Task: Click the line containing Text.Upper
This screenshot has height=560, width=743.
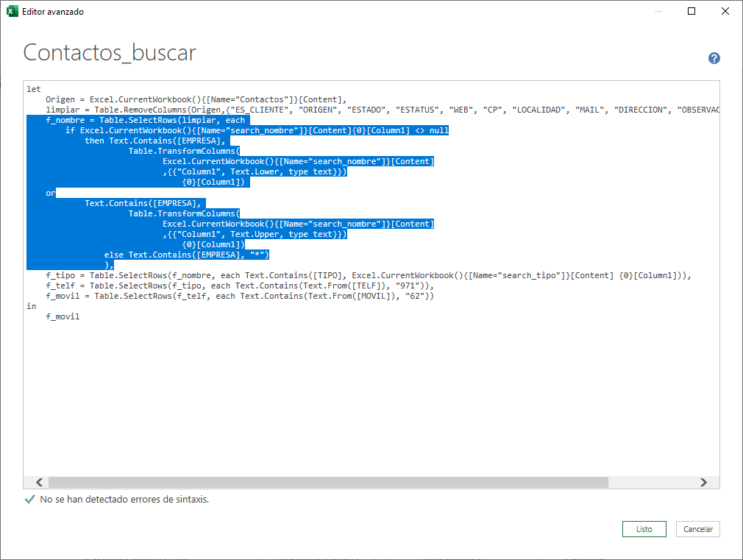Action: click(255, 235)
